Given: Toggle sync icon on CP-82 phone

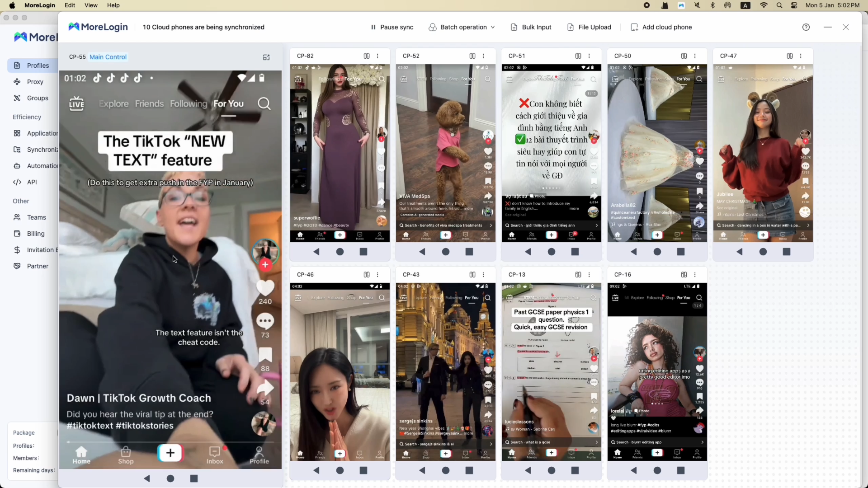Looking at the screenshot, I should (x=366, y=56).
